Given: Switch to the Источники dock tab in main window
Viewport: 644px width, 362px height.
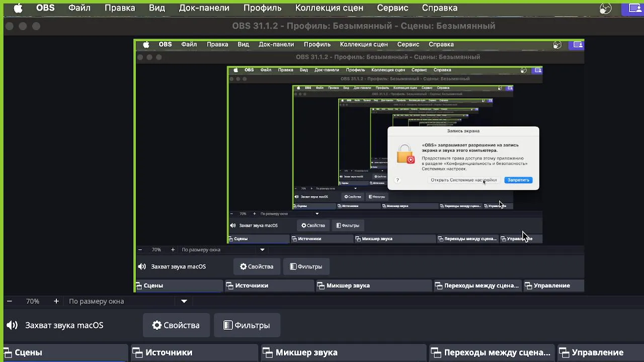Looking at the screenshot, I should [194, 352].
